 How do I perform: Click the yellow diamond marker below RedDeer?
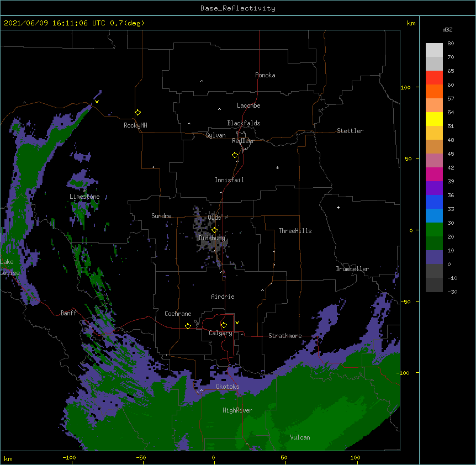click(x=235, y=155)
